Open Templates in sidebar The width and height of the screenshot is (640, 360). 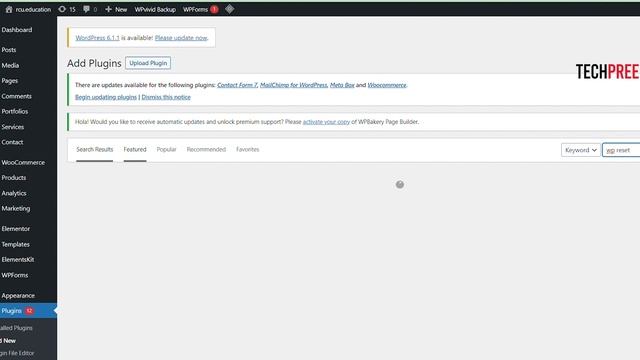click(16, 244)
